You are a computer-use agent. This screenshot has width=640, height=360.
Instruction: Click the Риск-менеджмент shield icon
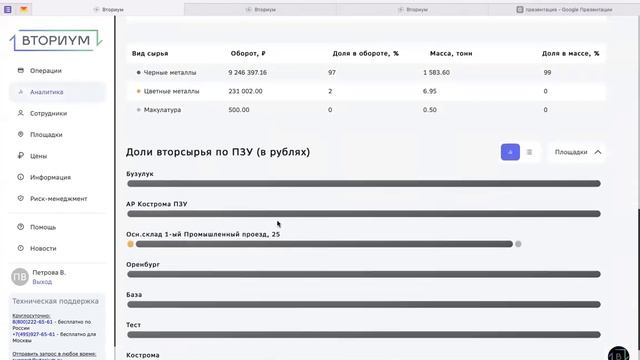[20, 198]
